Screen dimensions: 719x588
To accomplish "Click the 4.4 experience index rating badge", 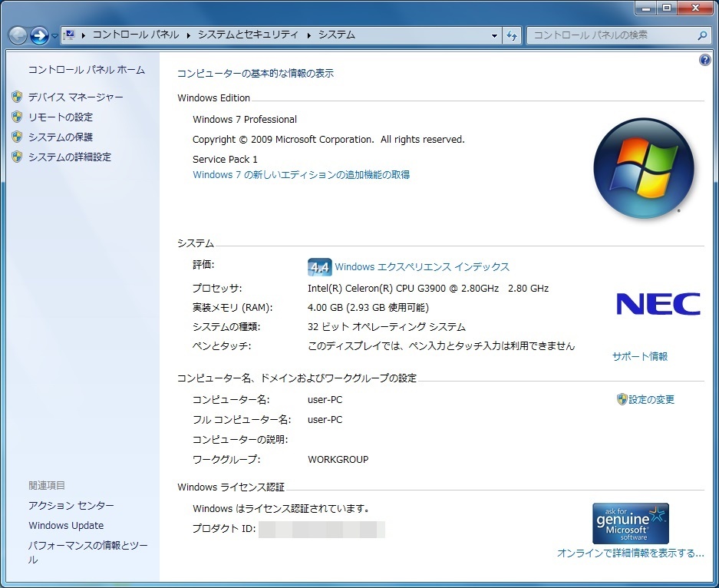I will [320, 267].
